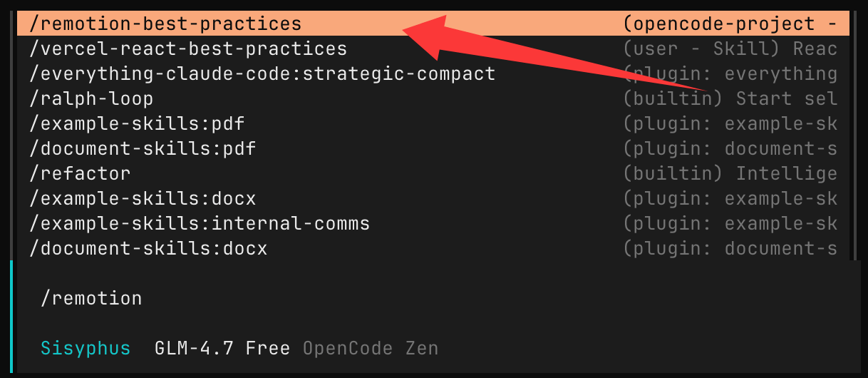
Task: Click the "(builtin) Intellige" description text
Action: (730, 173)
